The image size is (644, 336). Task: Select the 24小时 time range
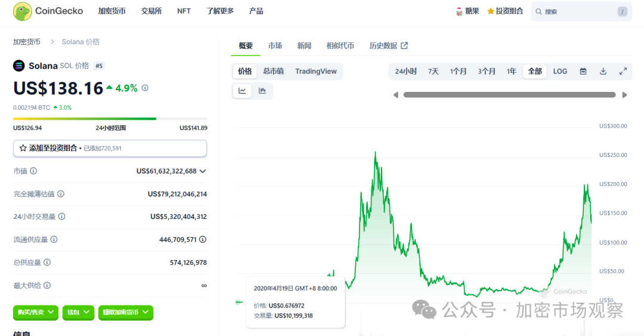pos(406,71)
